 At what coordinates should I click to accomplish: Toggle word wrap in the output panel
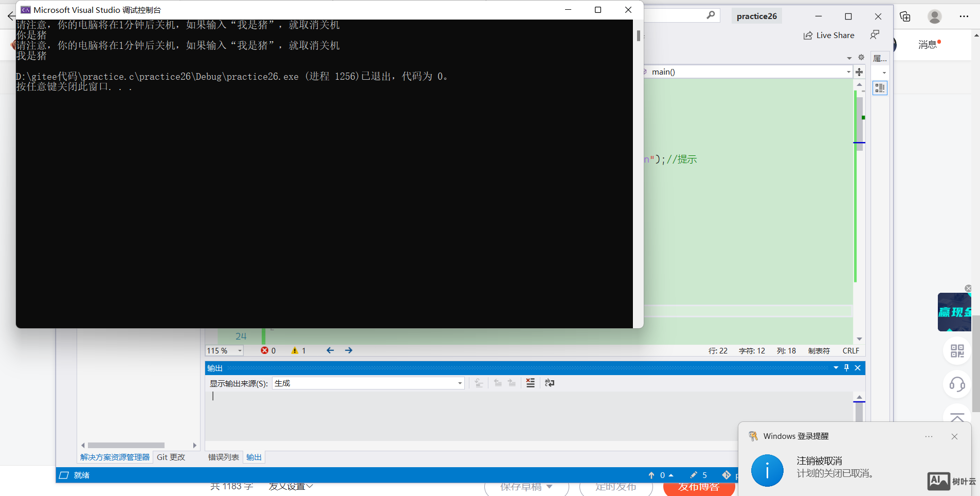coord(550,383)
